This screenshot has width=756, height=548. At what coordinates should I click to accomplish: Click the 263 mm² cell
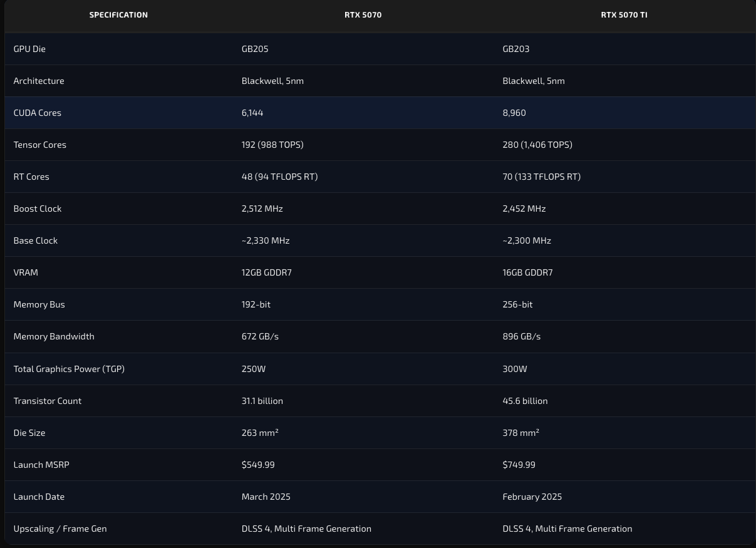click(260, 433)
